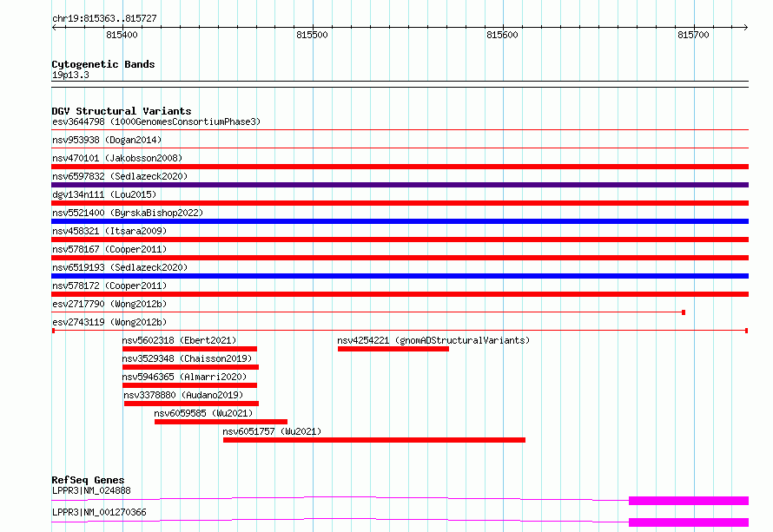Viewport: 773px width, 532px height.
Task: Select the nsv578172 Cooper2011 variant label
Action: click(x=109, y=286)
